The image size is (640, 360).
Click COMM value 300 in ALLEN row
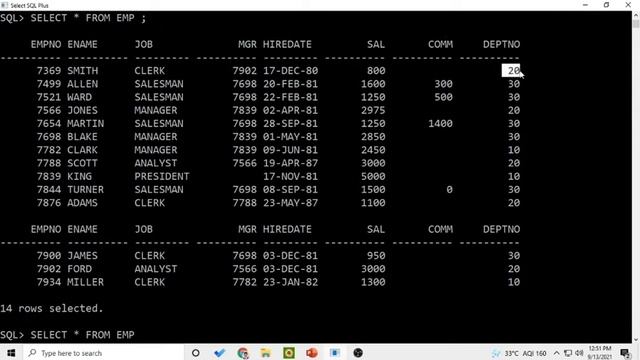click(443, 84)
